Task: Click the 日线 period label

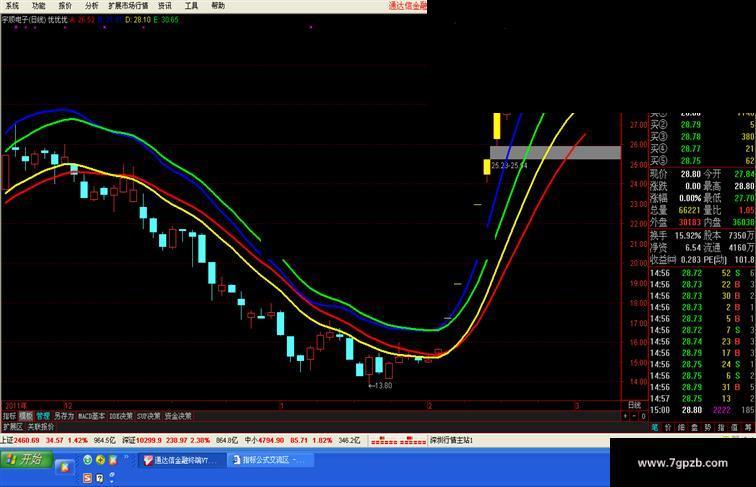Action: point(634,405)
